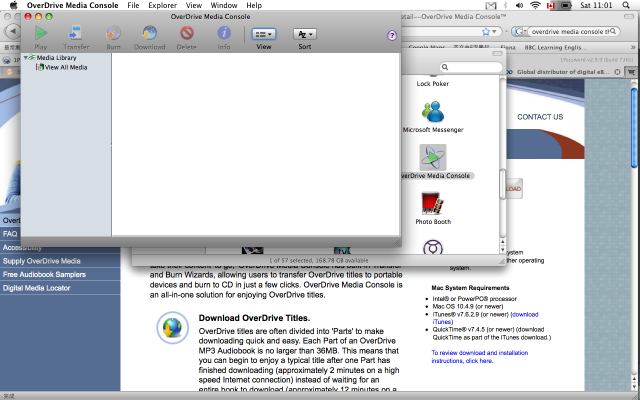Open the OverDrive Media Console application menu
Screen dimensions: 640x400
[72, 5]
